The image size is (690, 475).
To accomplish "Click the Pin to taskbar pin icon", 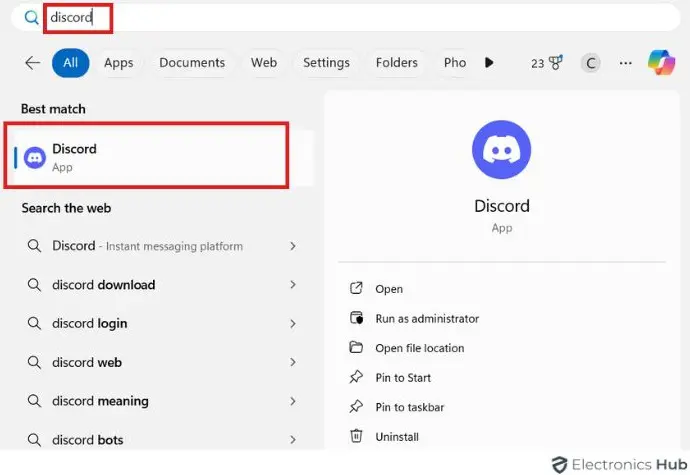I will 356,406.
